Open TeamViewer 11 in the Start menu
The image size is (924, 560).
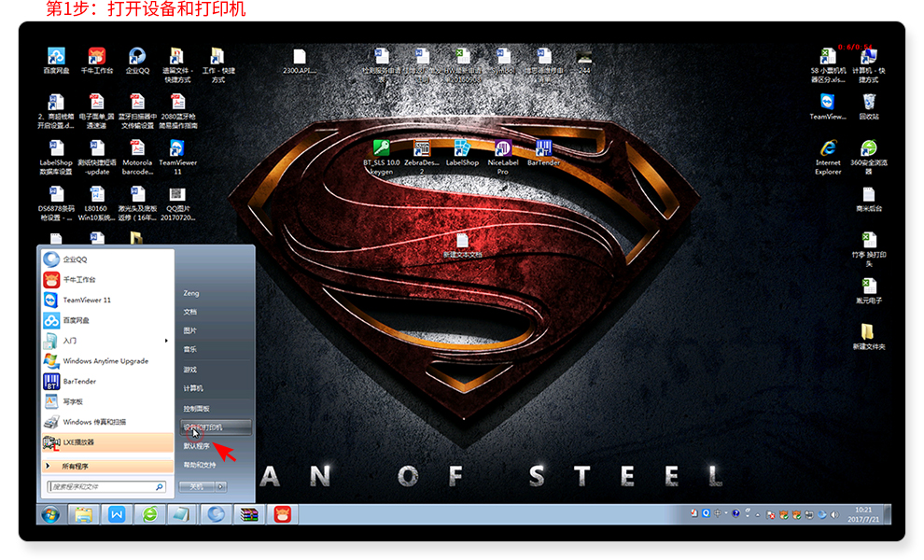[107, 300]
